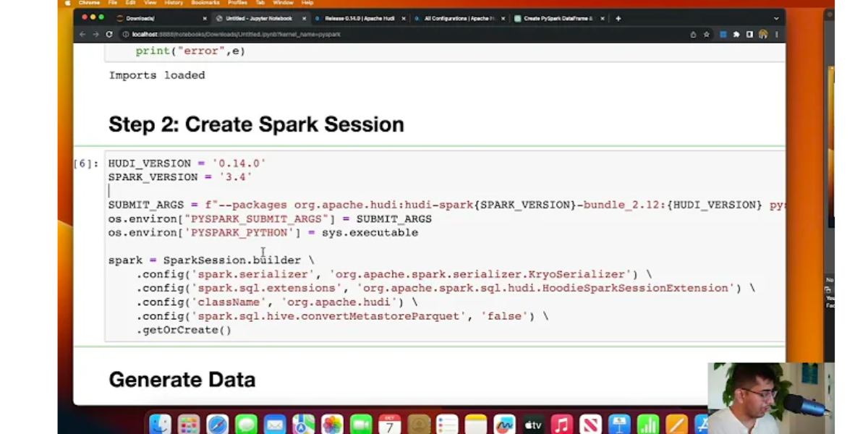868x434 pixels.
Task: Click the share icon in address bar
Action: click(x=693, y=34)
